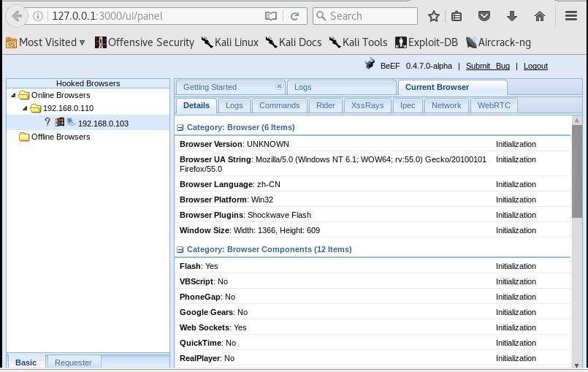This screenshot has height=372, width=588.
Task: Click the Web Sockets: Yes row
Action: [373, 327]
